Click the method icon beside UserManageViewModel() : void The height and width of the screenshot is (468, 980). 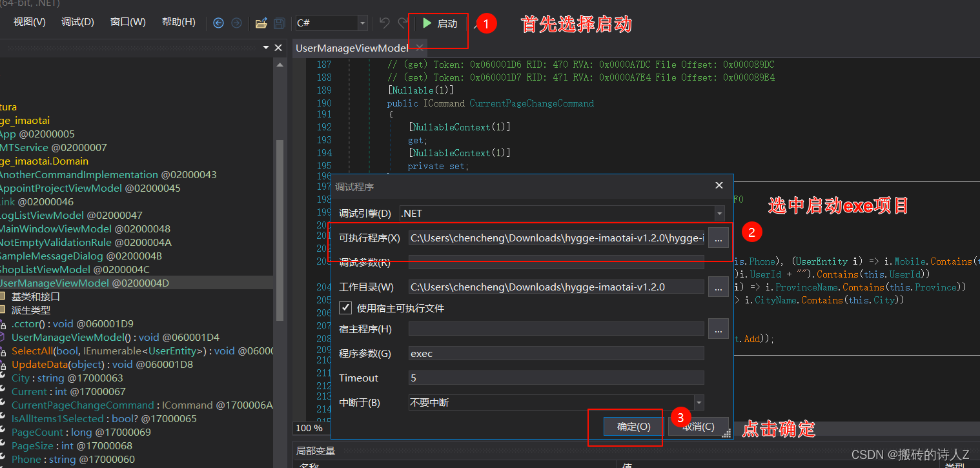coord(3,338)
